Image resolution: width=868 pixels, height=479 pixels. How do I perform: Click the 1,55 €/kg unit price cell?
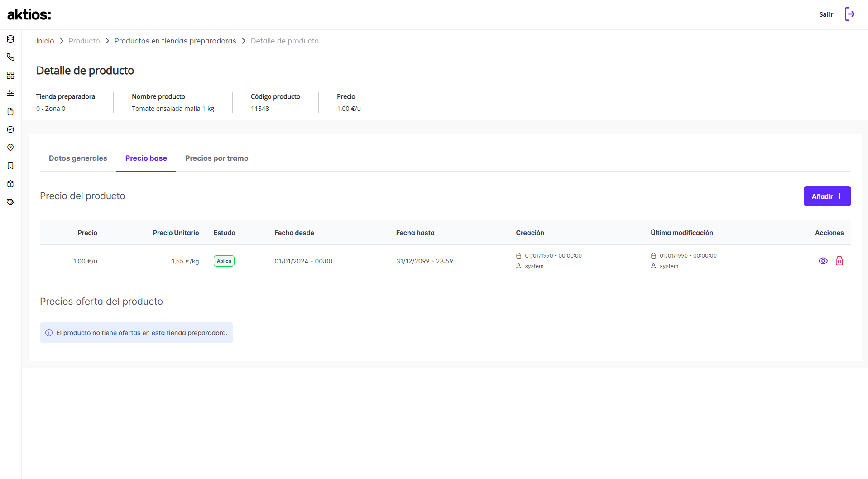click(x=185, y=261)
